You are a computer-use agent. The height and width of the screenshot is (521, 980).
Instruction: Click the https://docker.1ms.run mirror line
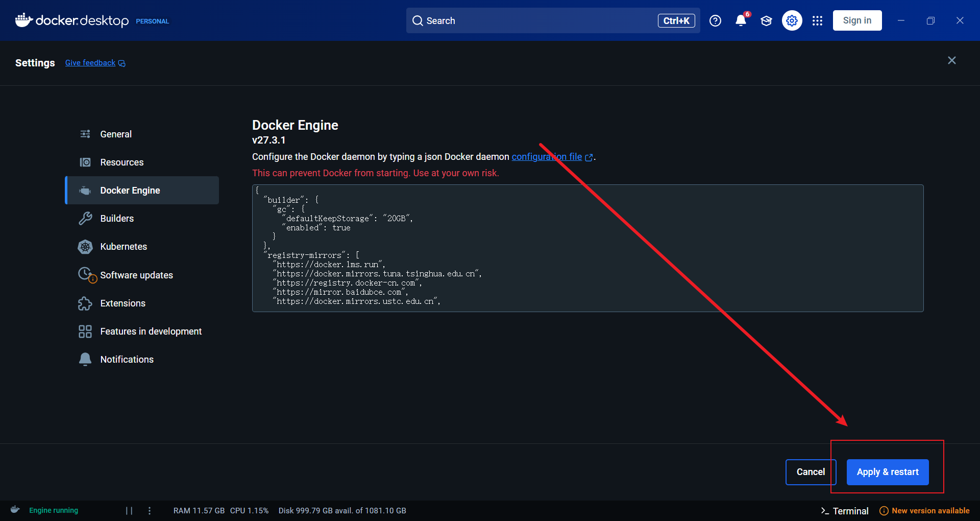[329, 265]
